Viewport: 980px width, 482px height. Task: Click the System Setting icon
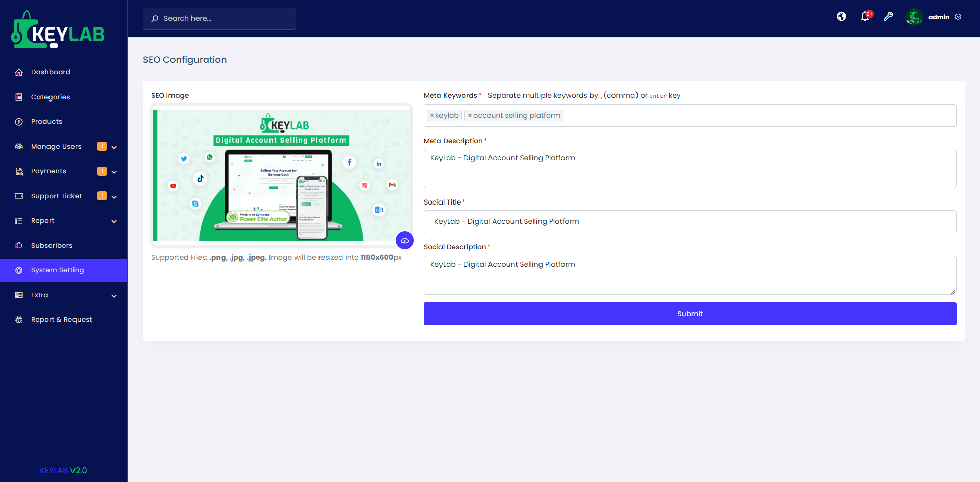19,270
